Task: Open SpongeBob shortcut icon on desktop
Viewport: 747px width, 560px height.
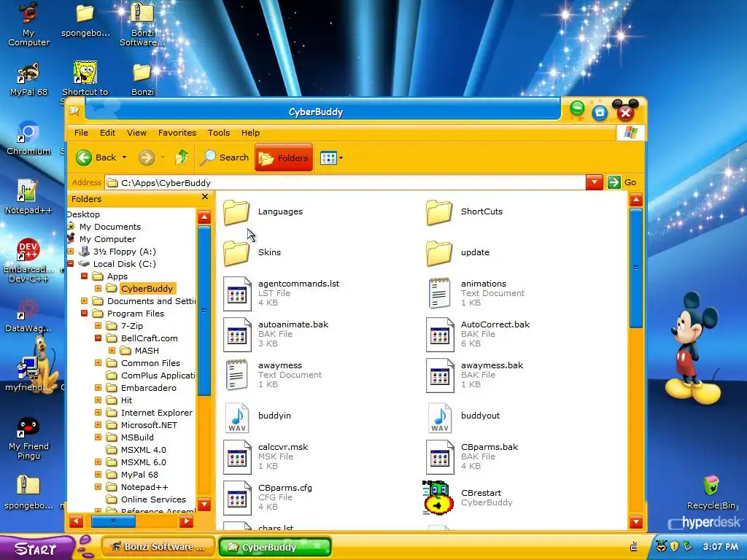Action: tap(85, 79)
